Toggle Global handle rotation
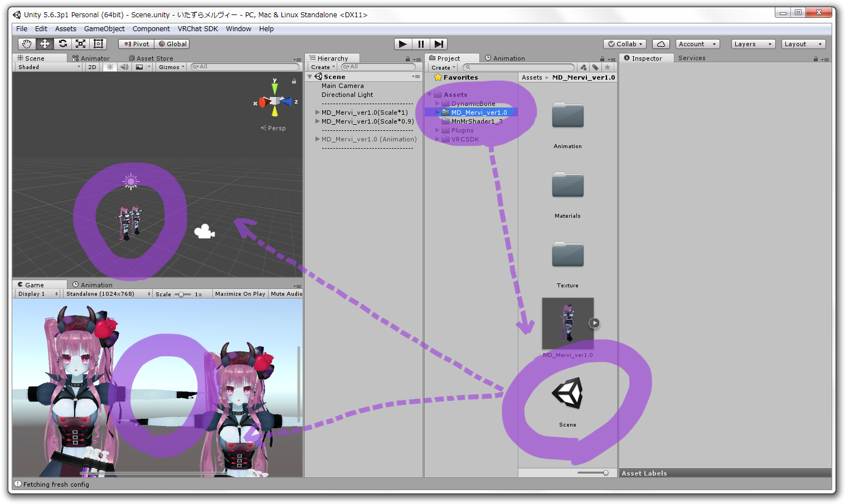The width and height of the screenshot is (845, 504). [x=172, y=44]
